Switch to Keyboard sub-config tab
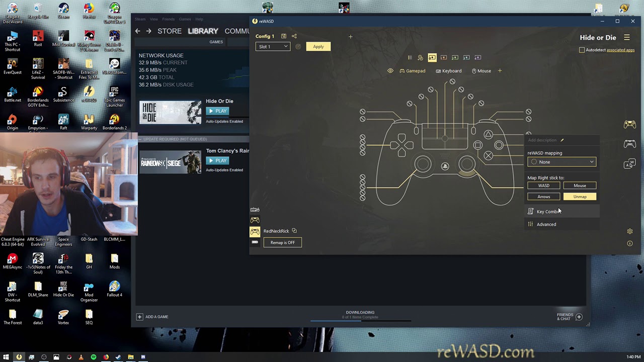Viewport: 644px width, 362px height. [x=449, y=71]
